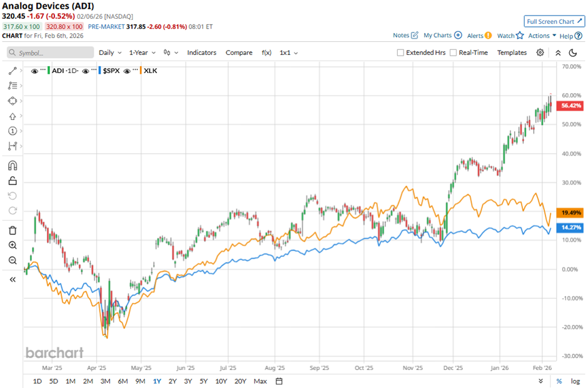This screenshot has height=388, width=588.
Task: Expand the 1-Year period dropdown
Action: [x=143, y=52]
